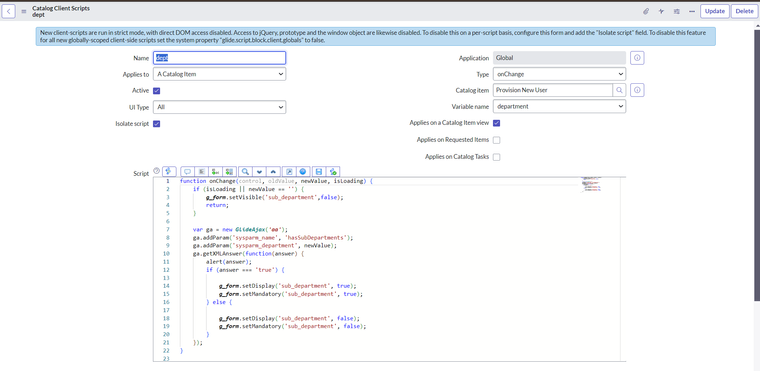Click script line number 1
Screen dimensions: 760x371
tap(168, 181)
